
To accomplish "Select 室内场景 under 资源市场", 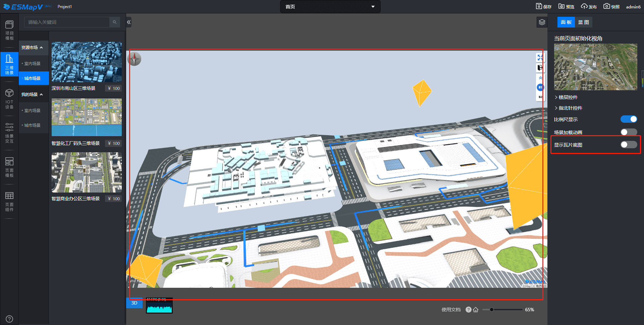I will (32, 63).
